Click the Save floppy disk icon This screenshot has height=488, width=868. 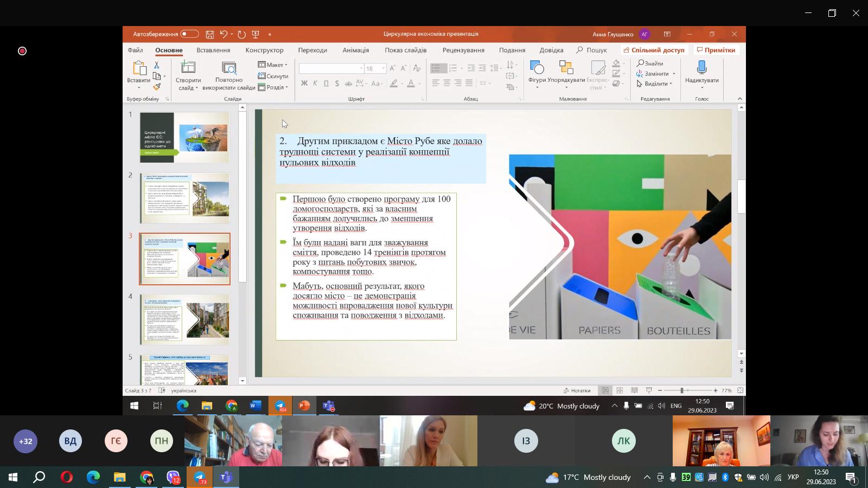tap(209, 34)
